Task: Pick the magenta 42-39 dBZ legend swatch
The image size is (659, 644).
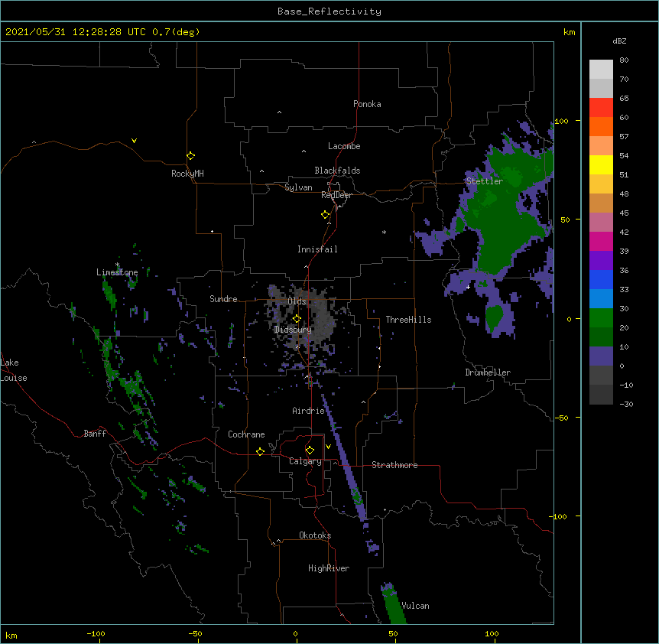Action: [x=601, y=241]
